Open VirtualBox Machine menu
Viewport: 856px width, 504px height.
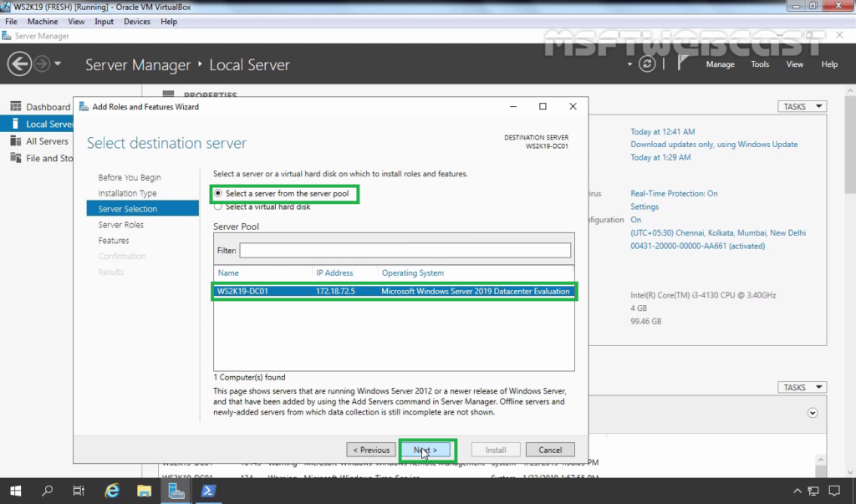[43, 22]
